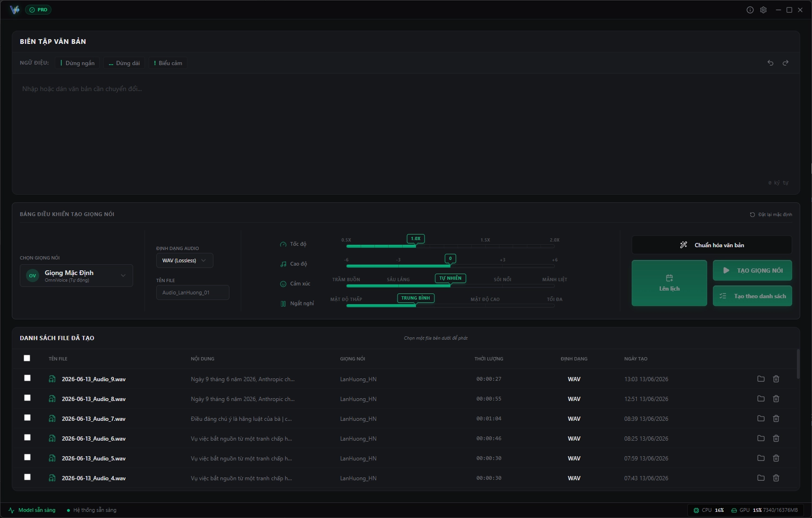
Task: Click Đặt lại mặc định reset link
Action: click(771, 215)
